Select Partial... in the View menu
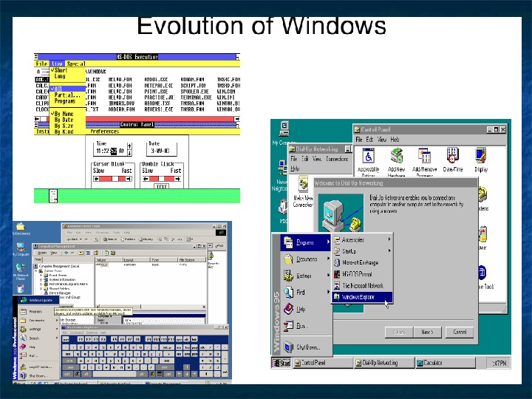532x399 pixels. pyautogui.click(x=67, y=95)
